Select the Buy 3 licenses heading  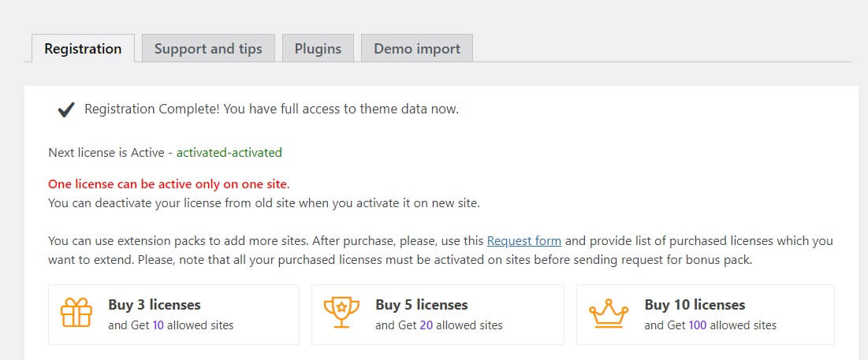pos(155,304)
